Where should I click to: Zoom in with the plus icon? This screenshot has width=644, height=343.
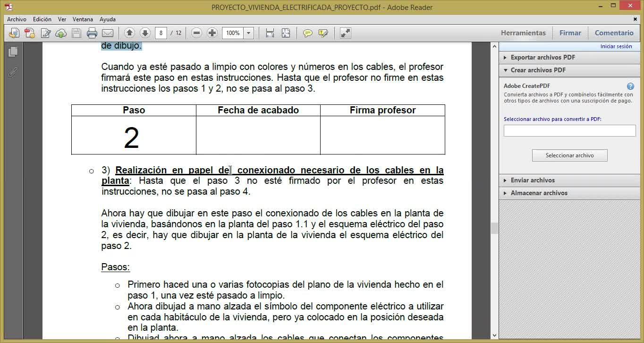(212, 33)
